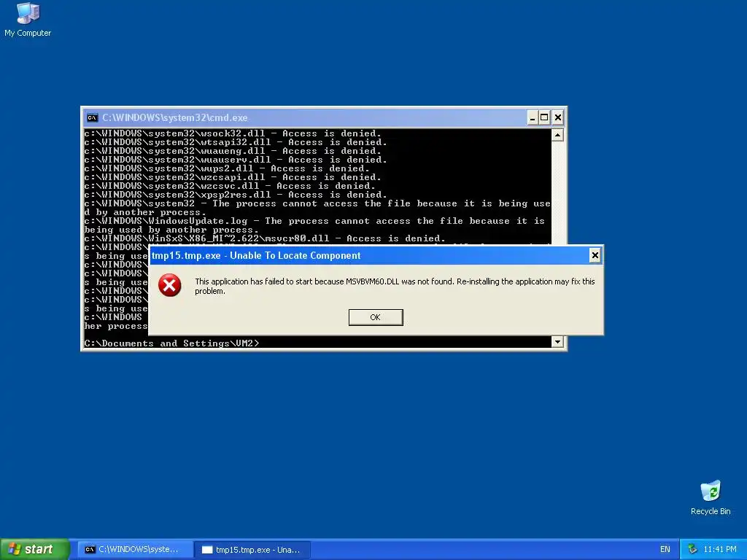Click the wzcsvc.dll output line
The image size is (747, 560).
pyautogui.click(x=230, y=186)
